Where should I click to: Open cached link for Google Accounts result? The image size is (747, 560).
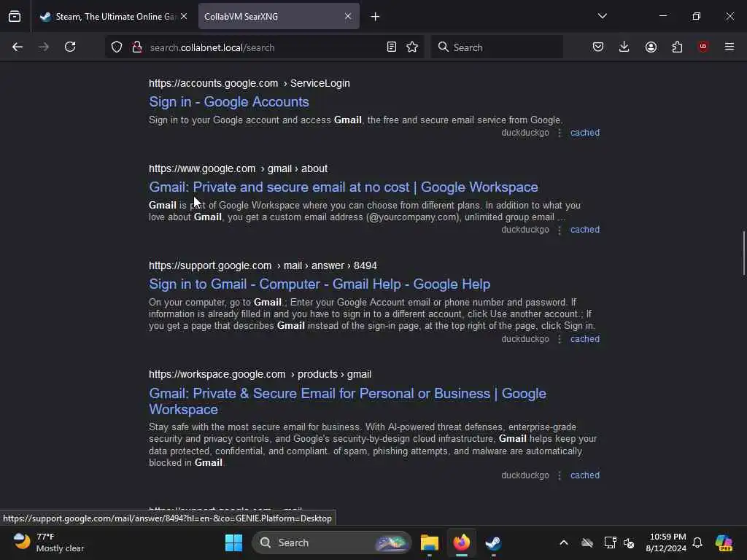[585, 133]
